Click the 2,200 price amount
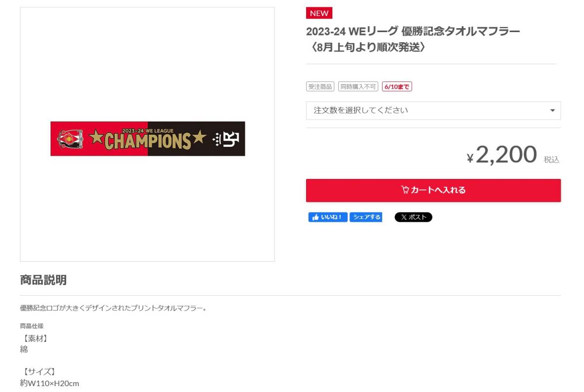 pyautogui.click(x=506, y=155)
